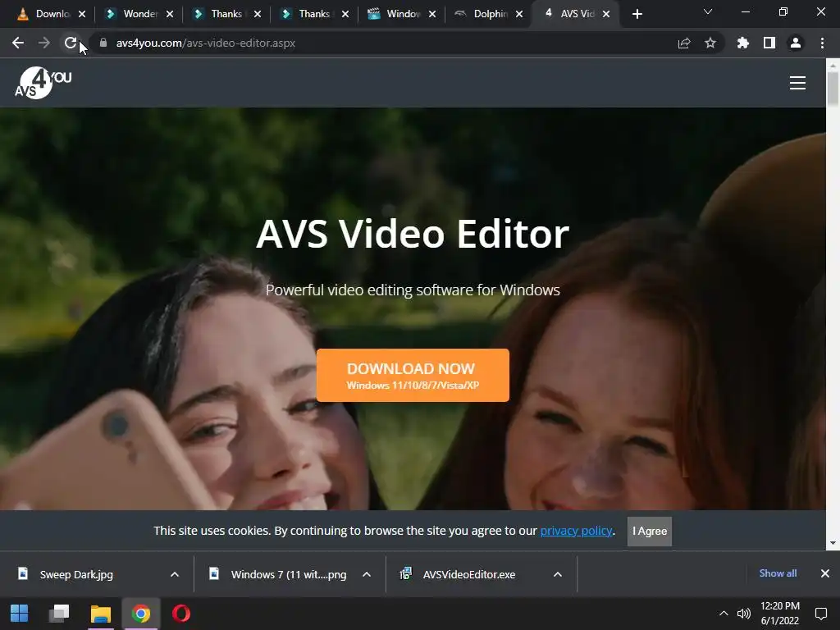Viewport: 840px width, 630px height.
Task: Open the Extensions puzzle icon
Action: coord(743,43)
